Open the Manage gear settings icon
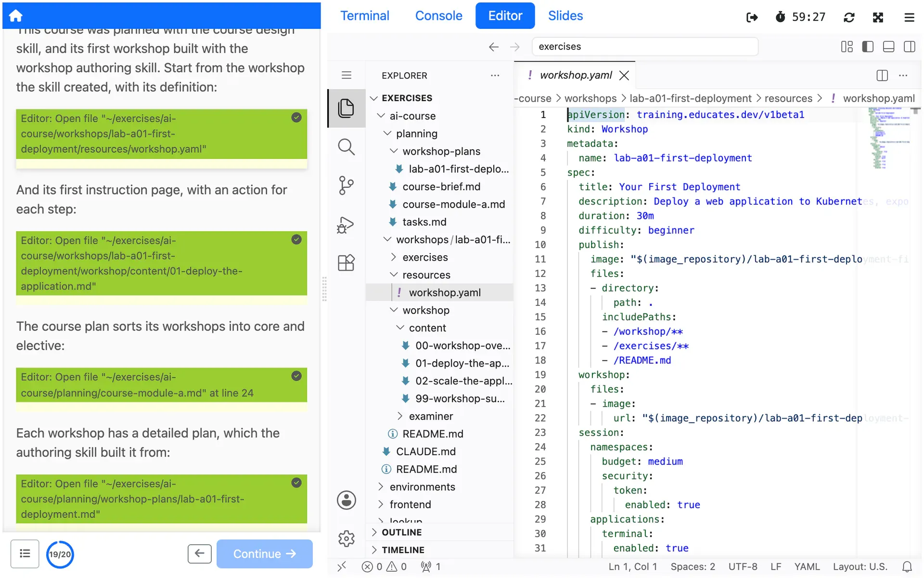Viewport: 924px width, 578px height. click(346, 539)
